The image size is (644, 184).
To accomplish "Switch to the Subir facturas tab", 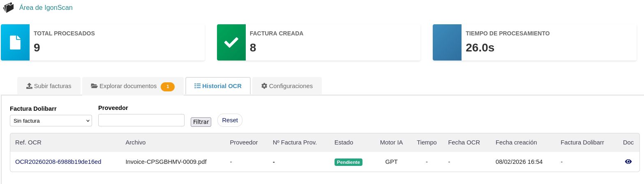I will [49, 86].
